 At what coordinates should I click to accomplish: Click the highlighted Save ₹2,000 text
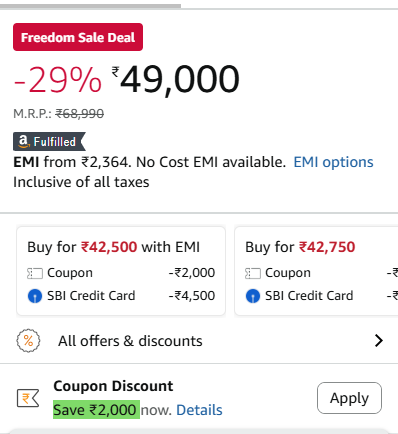point(96,410)
